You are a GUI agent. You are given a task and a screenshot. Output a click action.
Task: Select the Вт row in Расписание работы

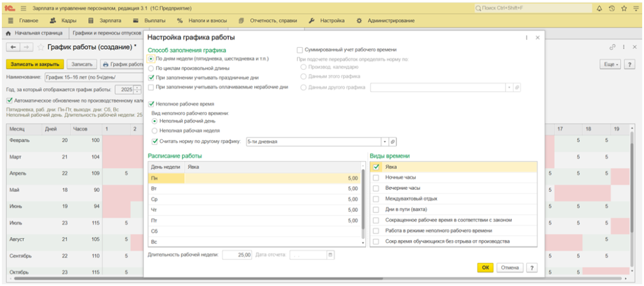(254, 189)
